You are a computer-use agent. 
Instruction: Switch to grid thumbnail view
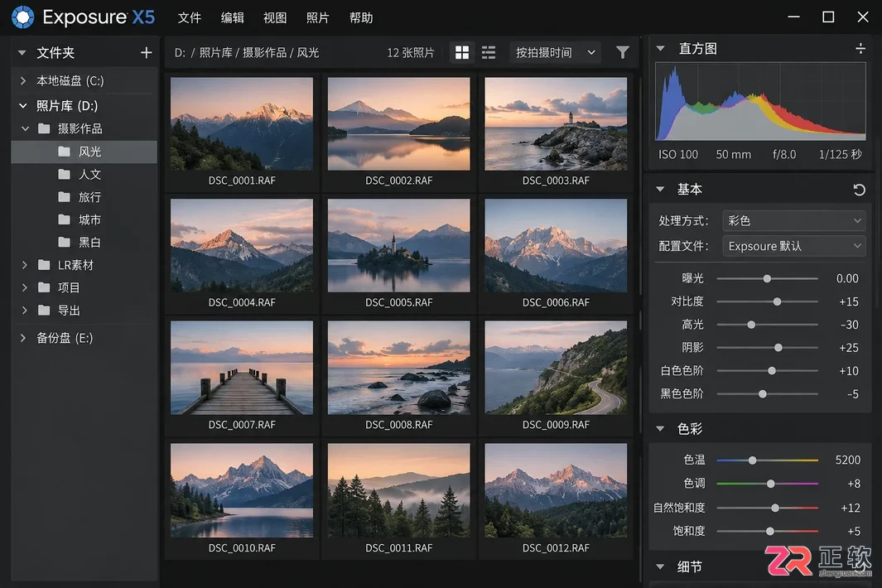tap(462, 52)
